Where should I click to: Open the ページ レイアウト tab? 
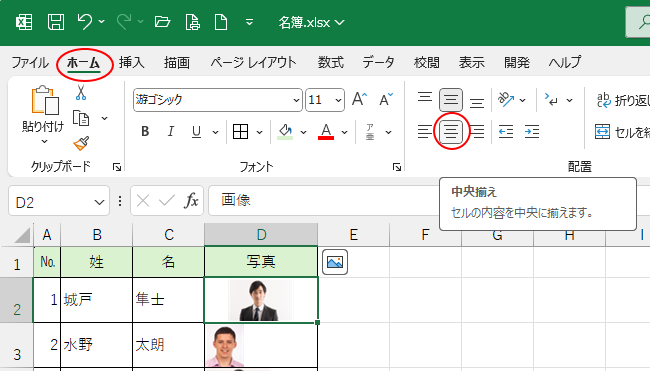click(253, 63)
